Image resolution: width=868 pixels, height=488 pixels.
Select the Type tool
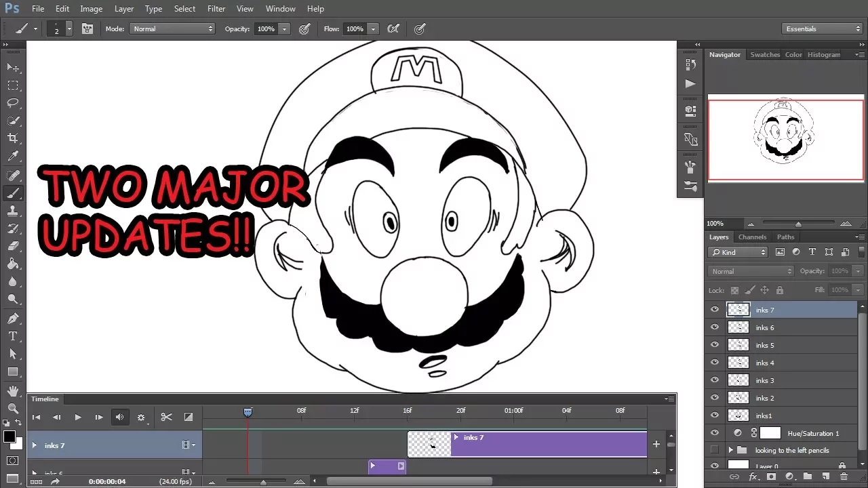pyautogui.click(x=13, y=336)
